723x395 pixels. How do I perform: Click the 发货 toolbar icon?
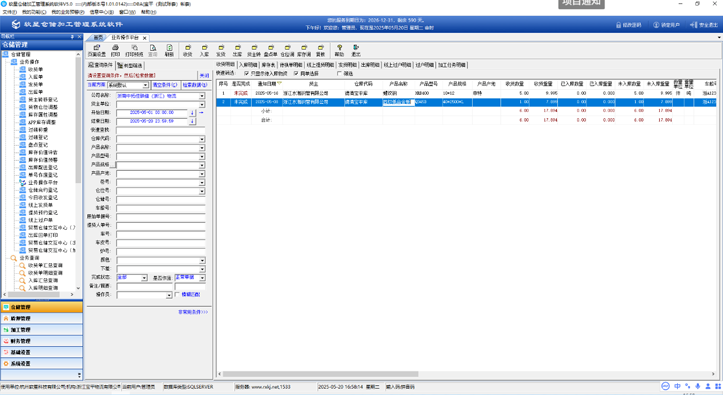(x=221, y=50)
